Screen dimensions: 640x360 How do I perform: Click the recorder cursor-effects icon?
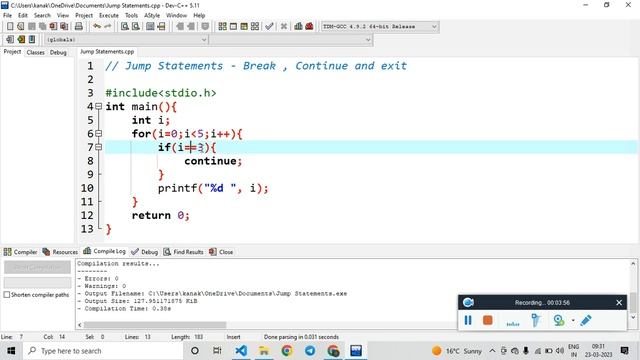tap(536, 320)
